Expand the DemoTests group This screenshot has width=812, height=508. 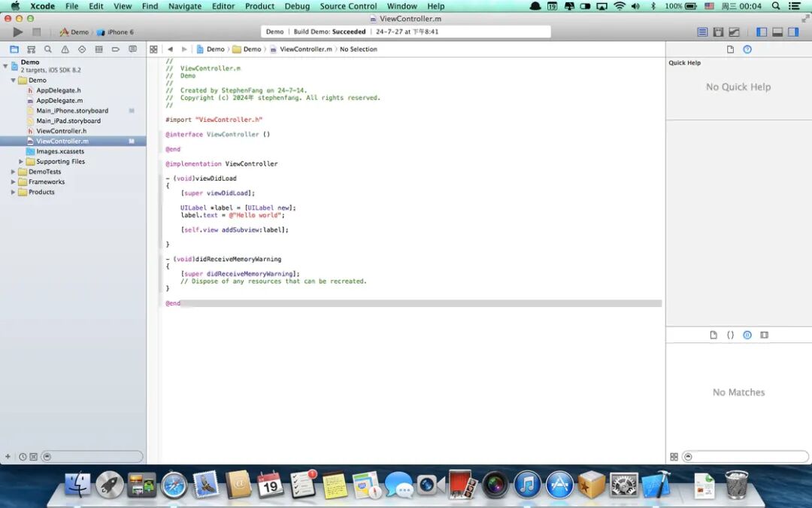click(13, 172)
